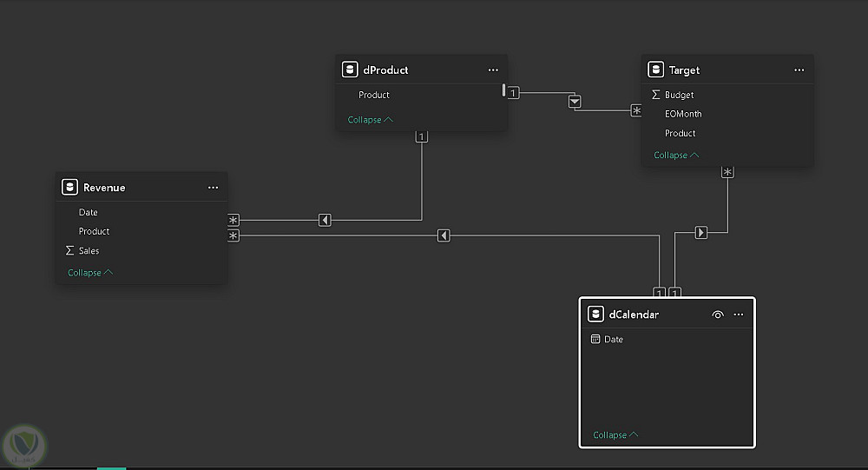The image size is (868, 470).
Task: Click the sigma icon next to Budget
Action: [x=656, y=95]
